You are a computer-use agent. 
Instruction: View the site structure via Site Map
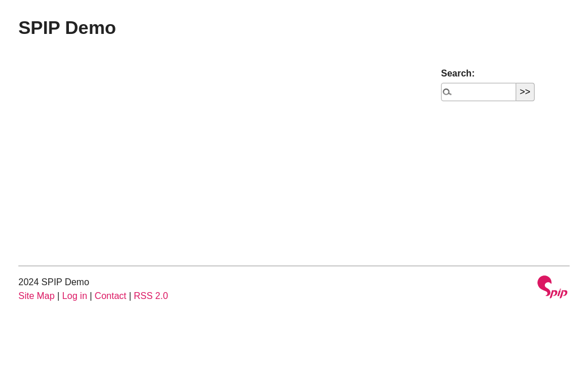click(x=36, y=296)
